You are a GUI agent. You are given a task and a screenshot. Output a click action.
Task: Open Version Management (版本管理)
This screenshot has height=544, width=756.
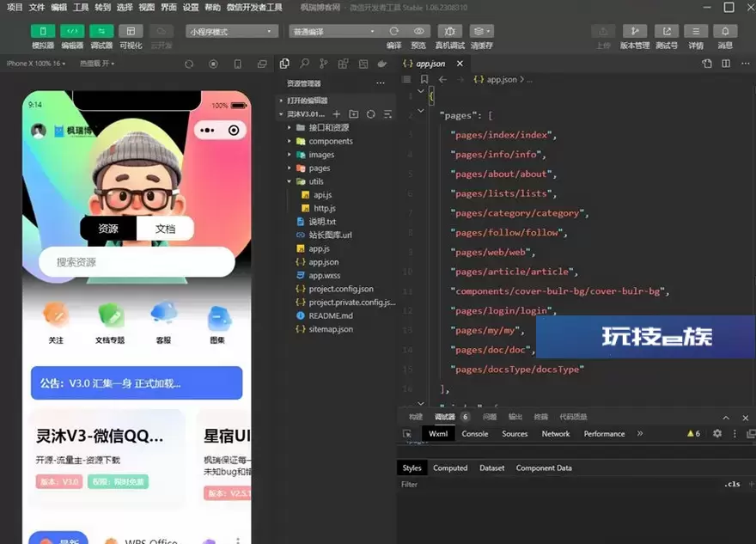tap(635, 31)
